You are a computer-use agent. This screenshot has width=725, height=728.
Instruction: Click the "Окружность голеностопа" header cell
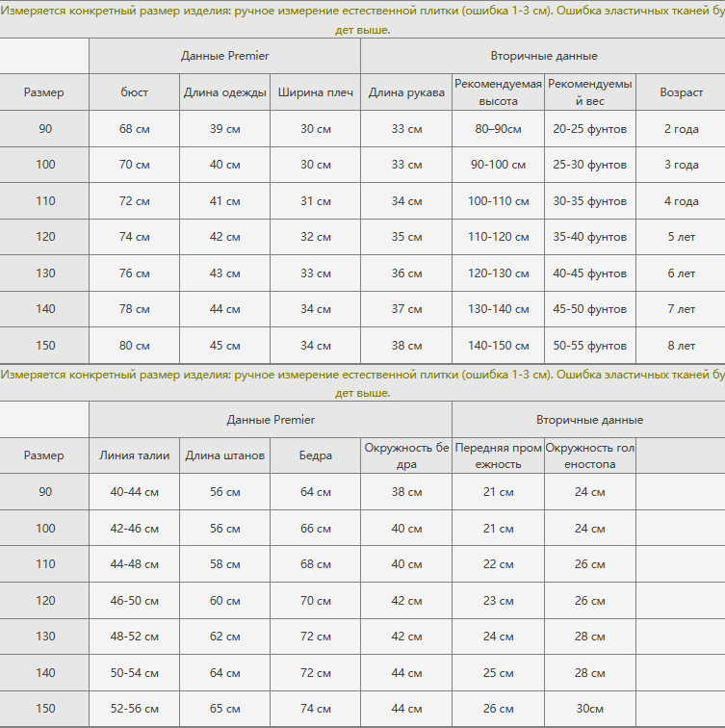pos(589,455)
